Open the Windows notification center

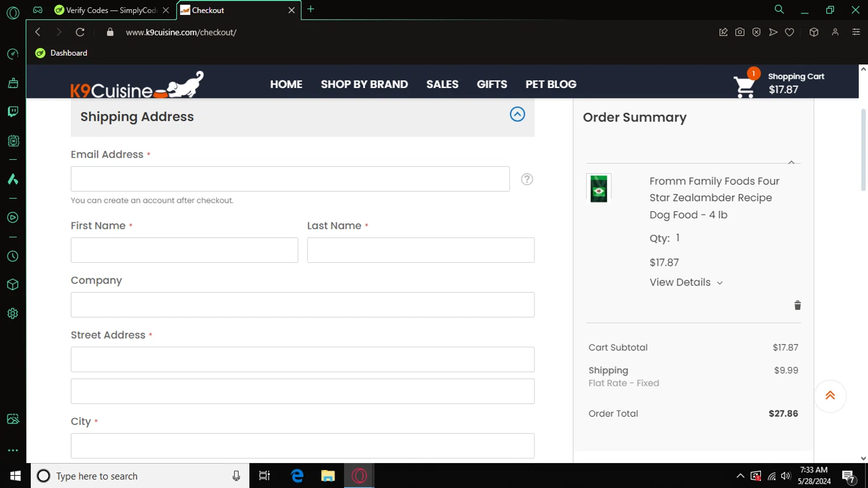click(849, 476)
